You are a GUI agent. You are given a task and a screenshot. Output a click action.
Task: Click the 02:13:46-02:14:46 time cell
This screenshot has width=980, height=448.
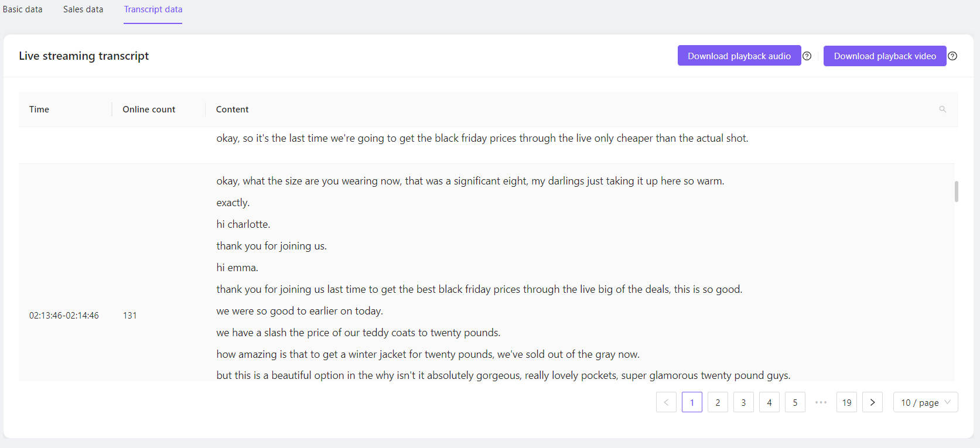(64, 316)
